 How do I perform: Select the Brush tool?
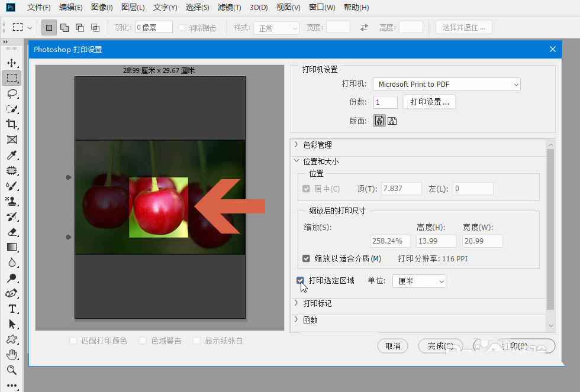pos(12,186)
